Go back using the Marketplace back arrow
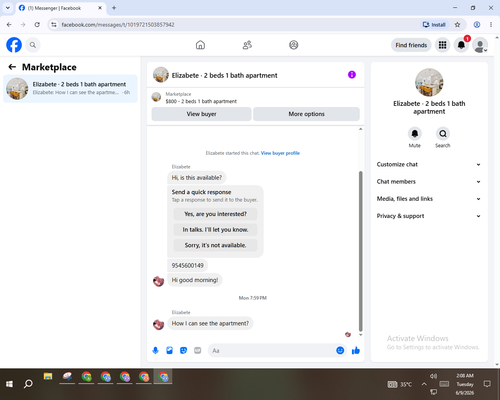This screenshot has height=400, width=500. click(x=12, y=67)
